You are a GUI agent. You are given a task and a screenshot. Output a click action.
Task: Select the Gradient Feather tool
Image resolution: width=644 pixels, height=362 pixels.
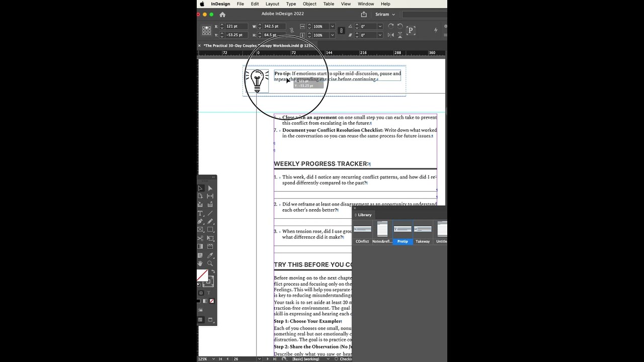tap(210, 246)
